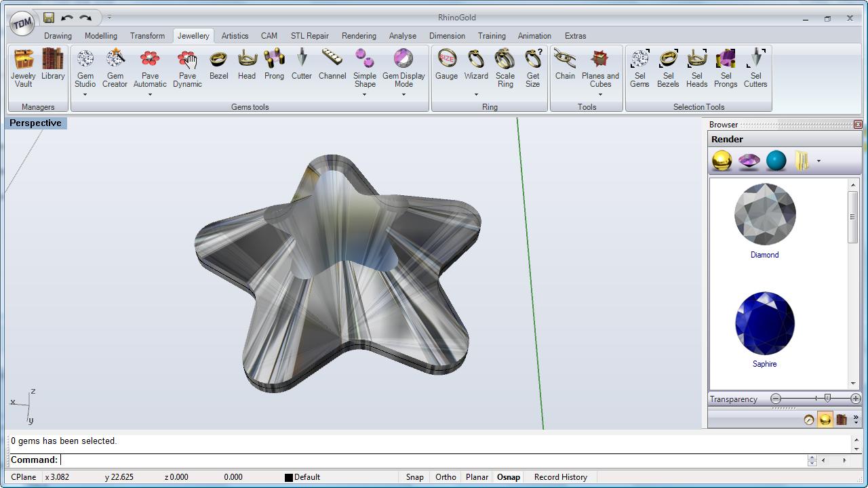Select the Bezel tool
This screenshot has width=868, height=488.
click(218, 64)
